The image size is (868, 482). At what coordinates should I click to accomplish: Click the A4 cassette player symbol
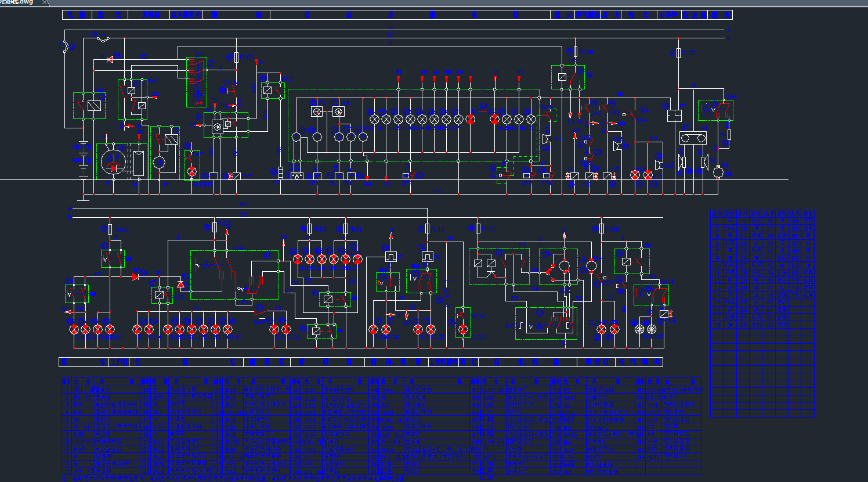[693, 138]
